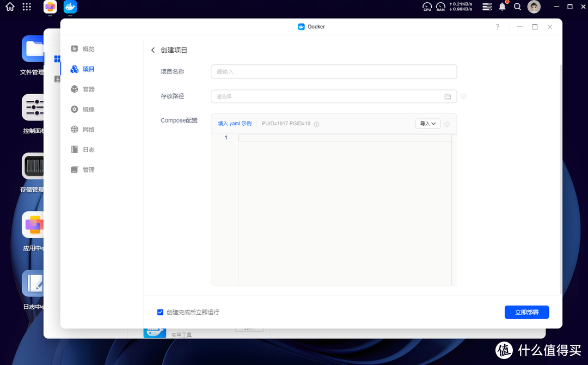Click 填入 yaml 示例 to fill sample yaml

(x=234, y=123)
